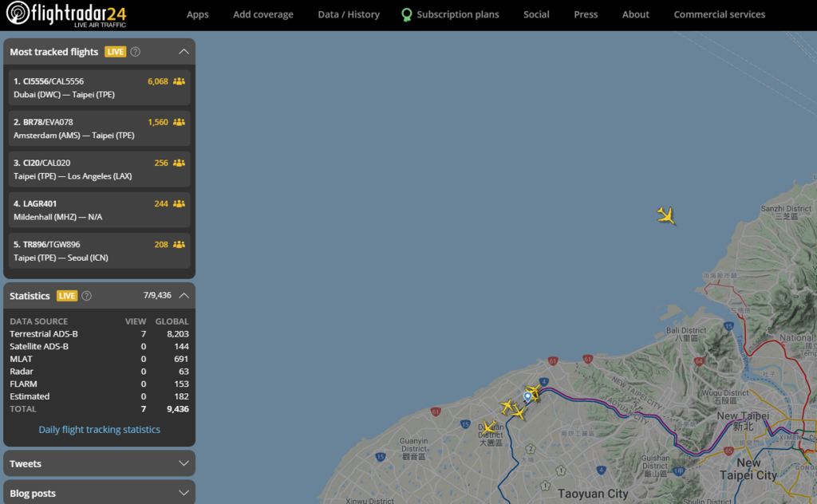Open the Press menu item
817x504 pixels.
[x=586, y=14]
